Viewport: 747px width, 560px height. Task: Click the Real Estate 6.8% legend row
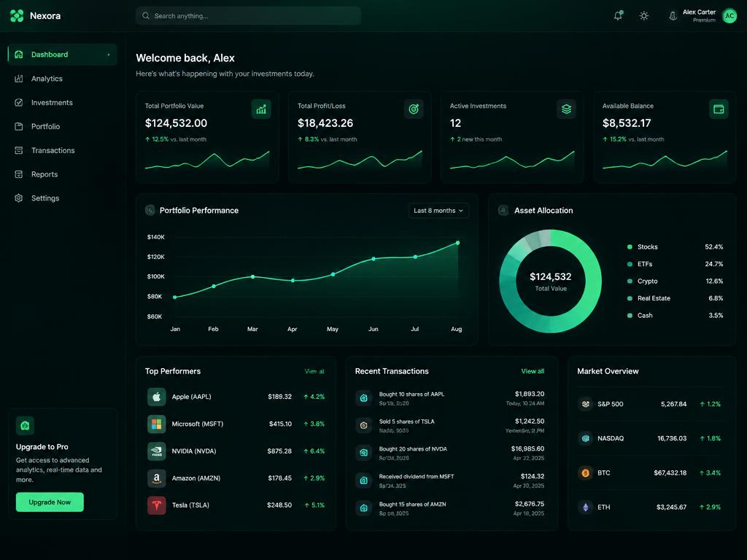(x=675, y=298)
